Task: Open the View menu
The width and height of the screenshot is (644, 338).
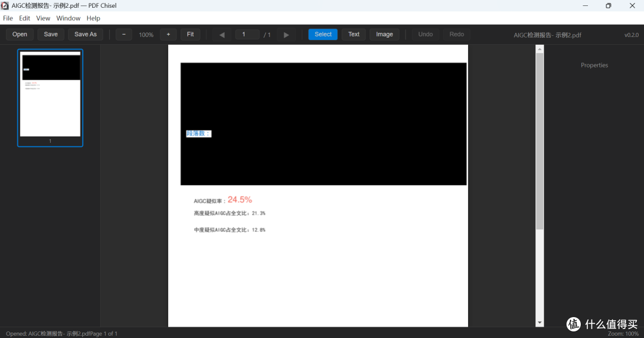Action: (x=43, y=18)
